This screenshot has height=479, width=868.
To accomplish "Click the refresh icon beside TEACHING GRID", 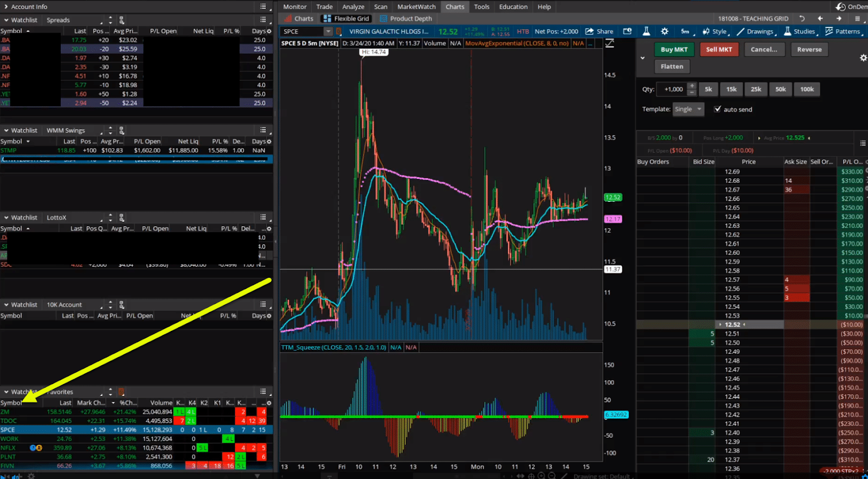I will (x=802, y=18).
